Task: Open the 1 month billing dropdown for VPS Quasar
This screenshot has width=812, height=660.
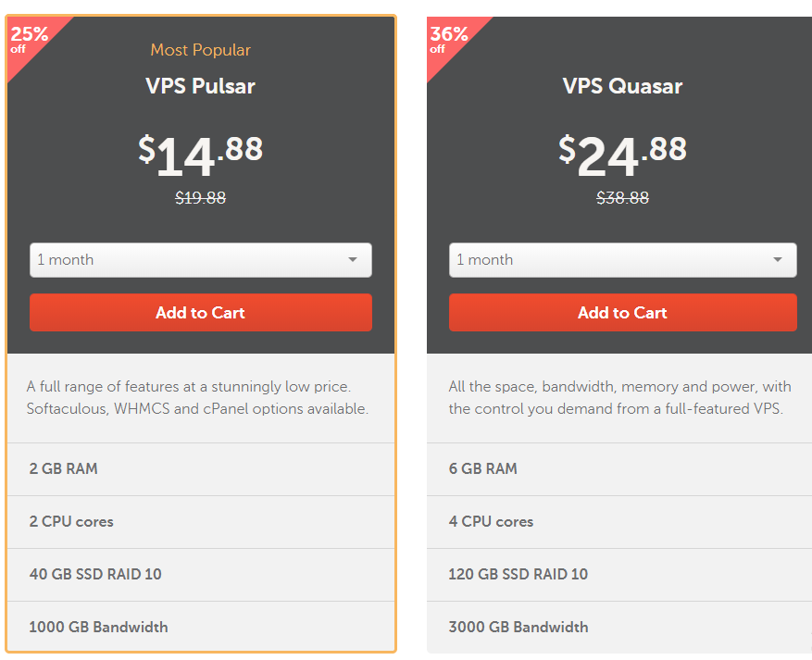Action: [622, 260]
